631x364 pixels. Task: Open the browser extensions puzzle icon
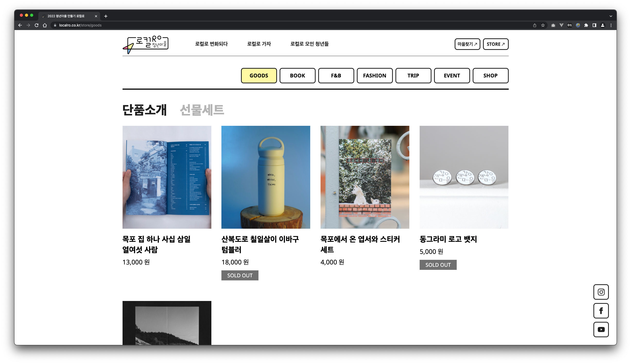point(586,25)
